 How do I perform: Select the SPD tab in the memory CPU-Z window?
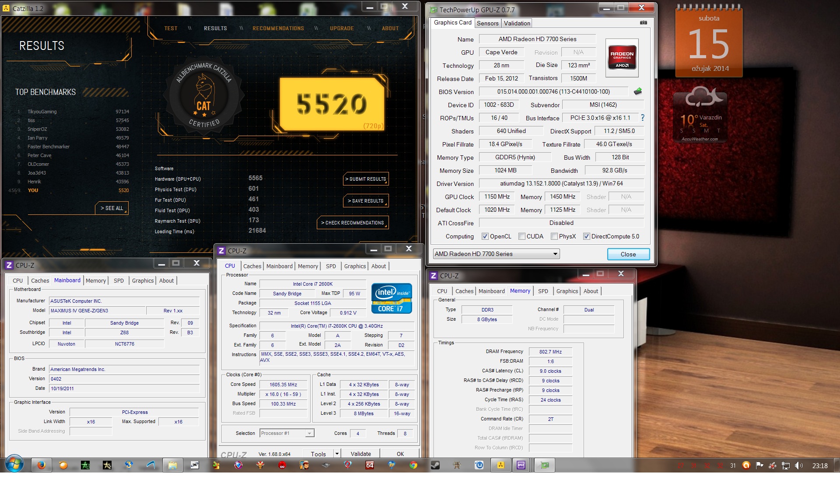tap(543, 291)
